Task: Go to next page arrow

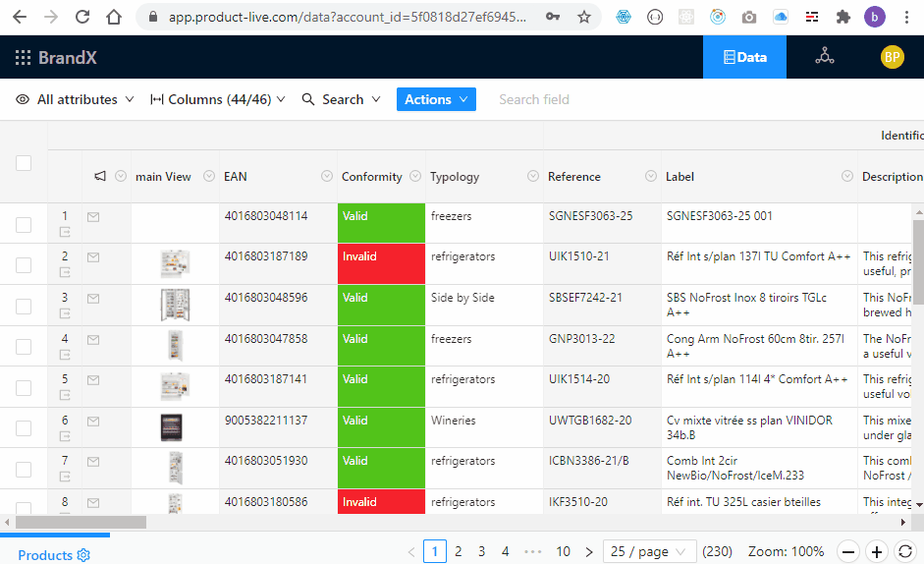Action: click(x=589, y=552)
